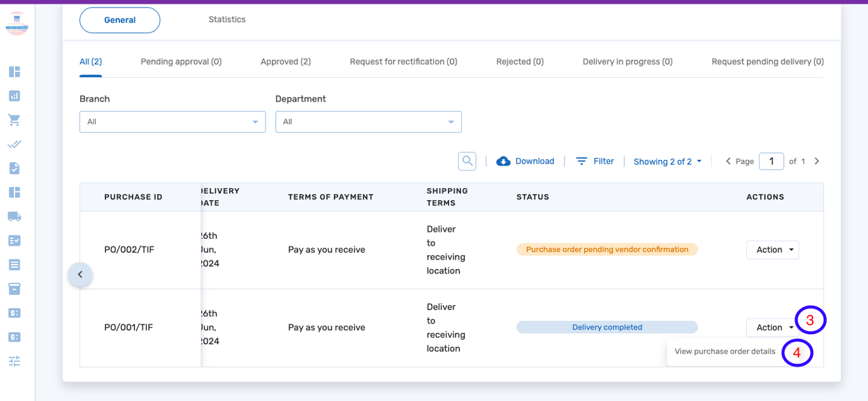Select the dashboard icon at sidebar top
The image size is (868, 401).
pyautogui.click(x=14, y=72)
